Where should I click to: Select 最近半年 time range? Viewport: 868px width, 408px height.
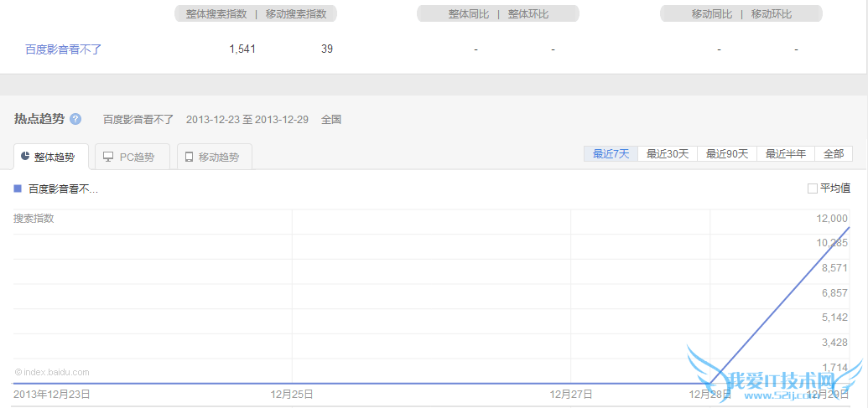coord(786,153)
